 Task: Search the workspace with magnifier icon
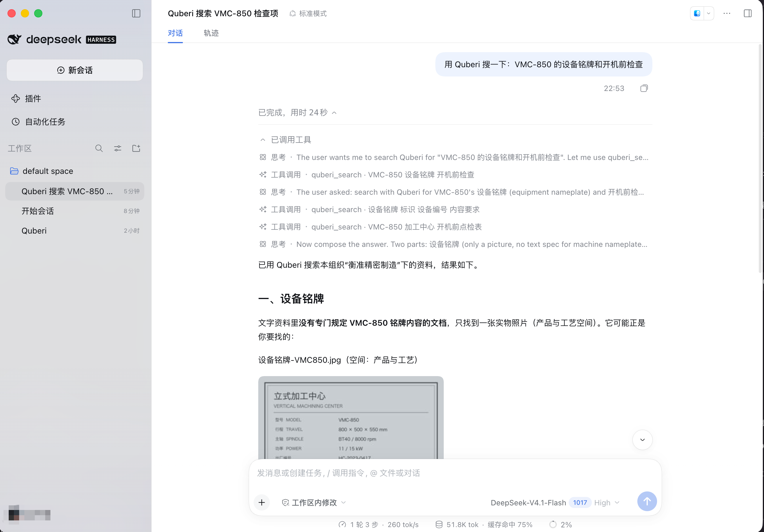(x=99, y=148)
